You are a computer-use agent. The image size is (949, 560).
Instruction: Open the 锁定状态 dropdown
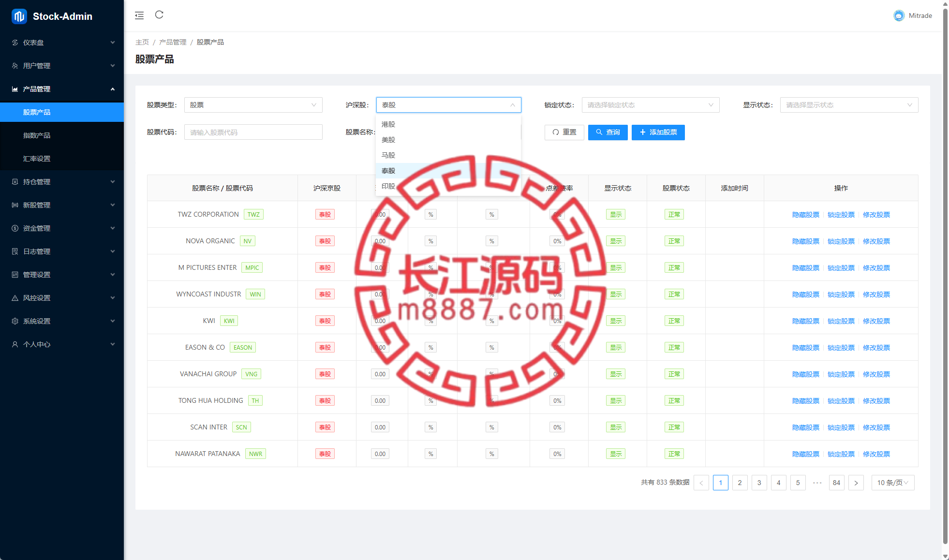pyautogui.click(x=651, y=105)
